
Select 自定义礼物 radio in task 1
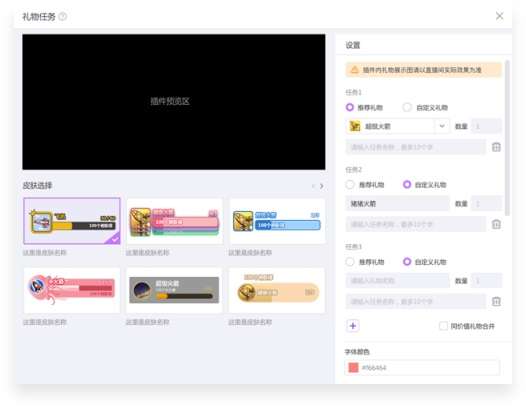[407, 107]
